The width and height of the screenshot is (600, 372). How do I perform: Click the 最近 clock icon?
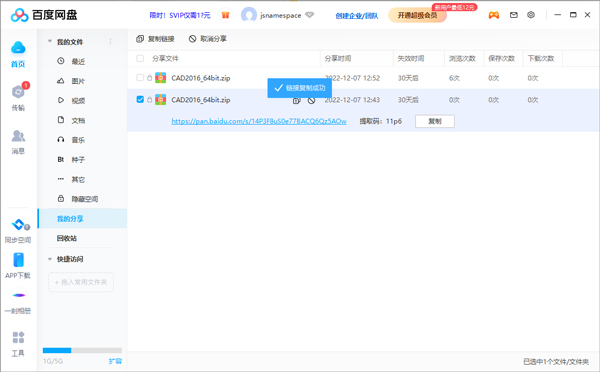tap(60, 61)
